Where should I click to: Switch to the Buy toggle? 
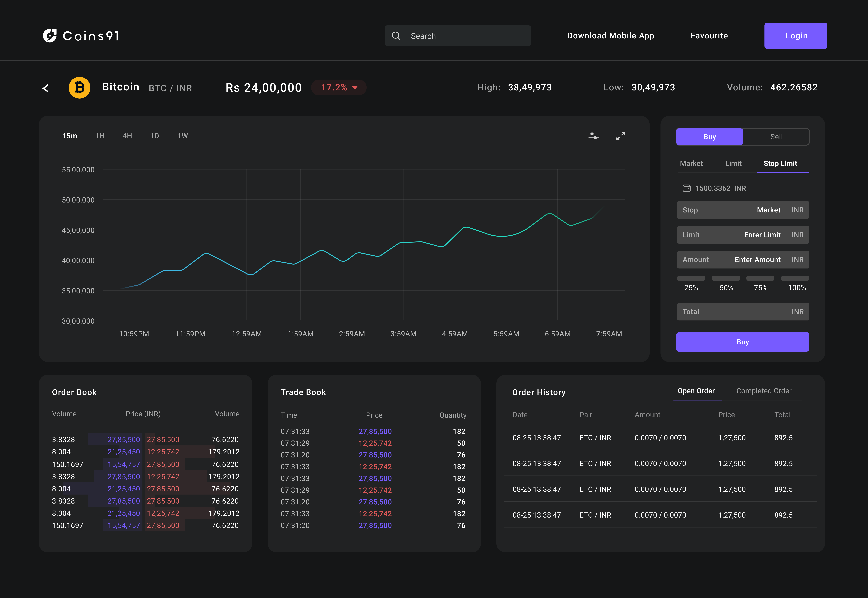(709, 137)
